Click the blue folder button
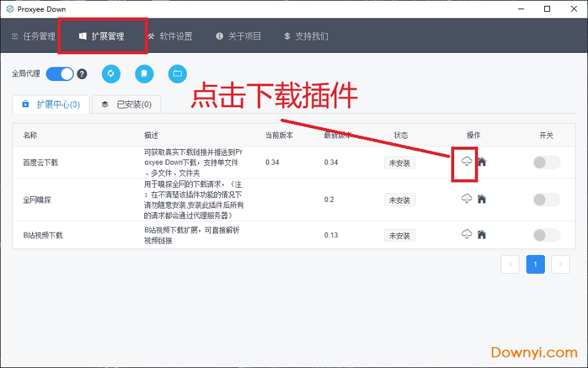This screenshot has height=368, width=588. point(177,74)
